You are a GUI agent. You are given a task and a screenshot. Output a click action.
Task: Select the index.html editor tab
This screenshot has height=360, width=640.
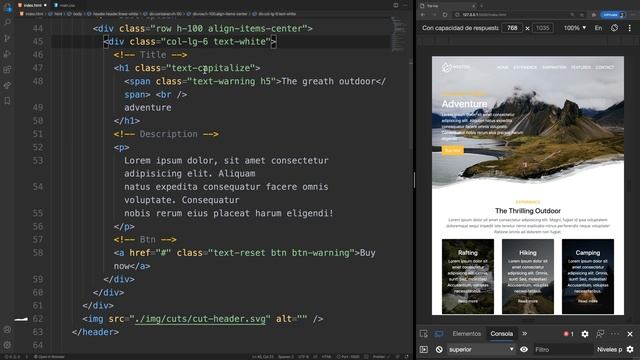point(32,5)
